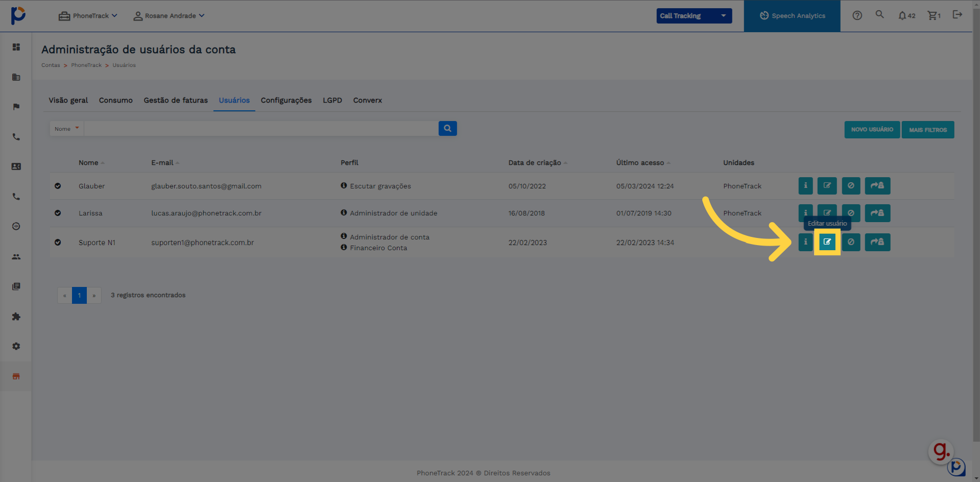This screenshot has width=980, height=482.
Task: Click the share-lock icon for Glauber
Action: [877, 186]
